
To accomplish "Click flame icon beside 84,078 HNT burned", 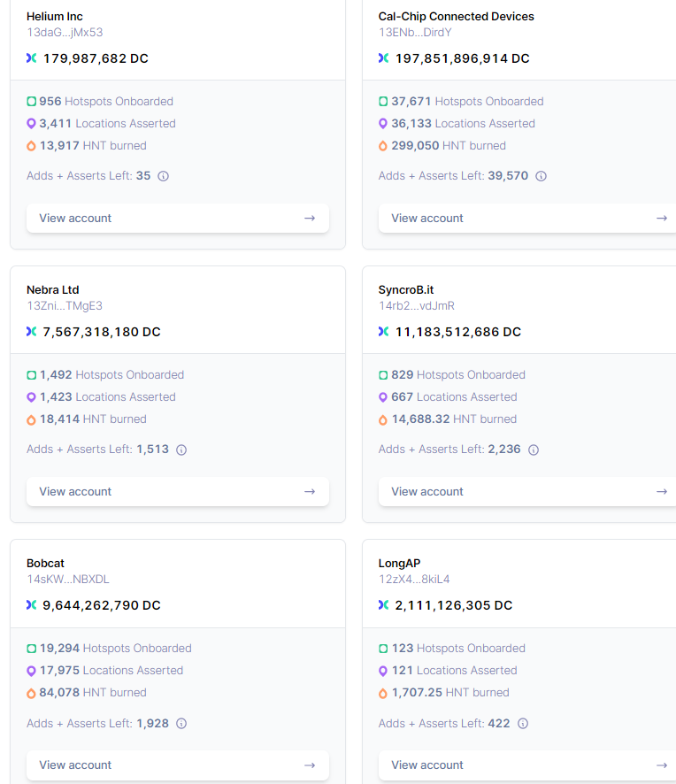I will pos(31,693).
